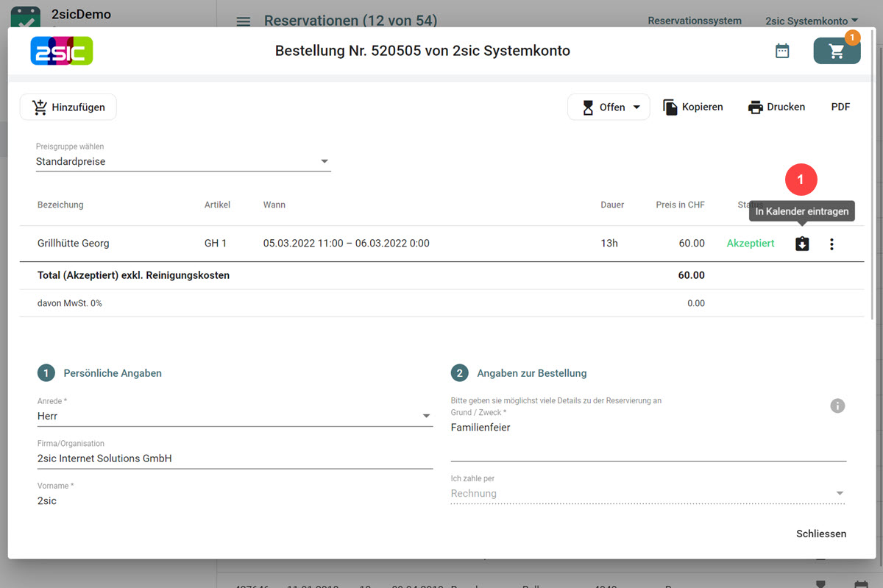This screenshot has height=588, width=883.
Task: Export the order as PDF
Action: 840,107
